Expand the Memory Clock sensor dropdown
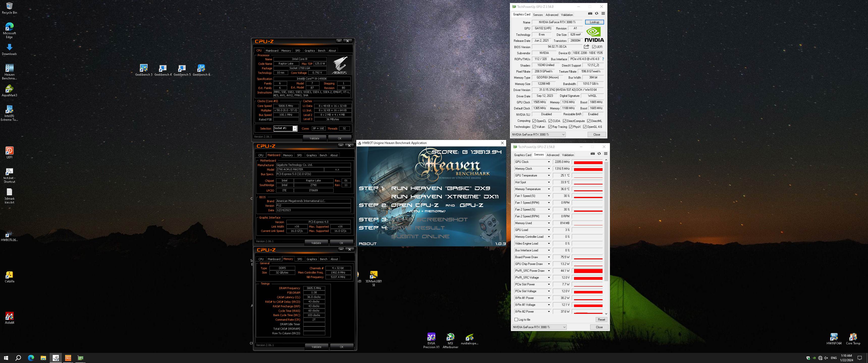The width and height of the screenshot is (868, 363). pos(549,169)
